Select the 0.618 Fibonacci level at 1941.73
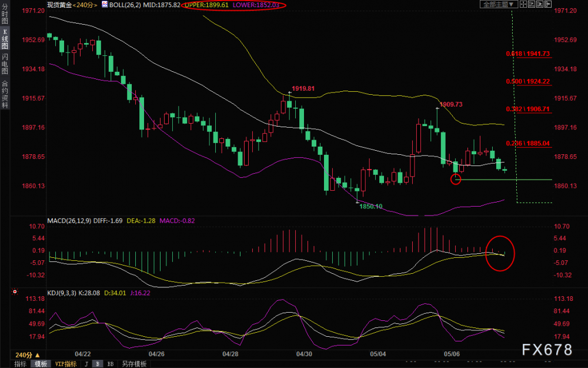This screenshot has width=588, height=368. tap(528, 54)
